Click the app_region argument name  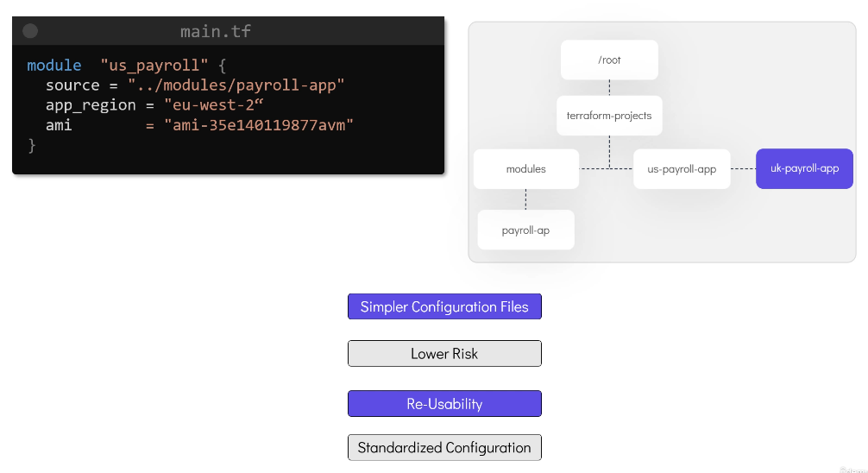point(91,105)
